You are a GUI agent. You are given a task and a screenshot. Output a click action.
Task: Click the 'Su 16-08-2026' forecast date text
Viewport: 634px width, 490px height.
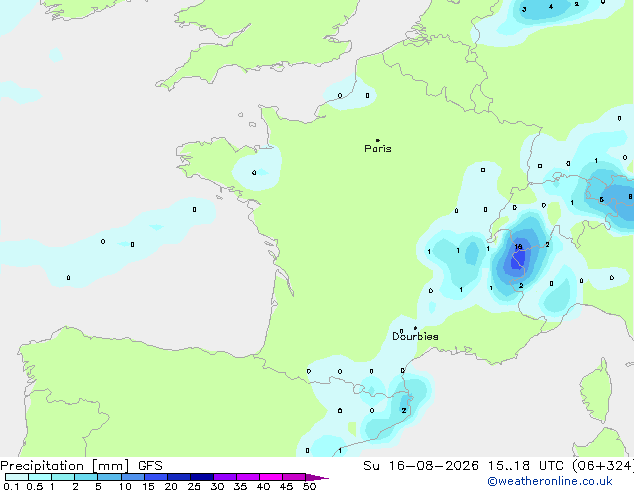pos(421,466)
